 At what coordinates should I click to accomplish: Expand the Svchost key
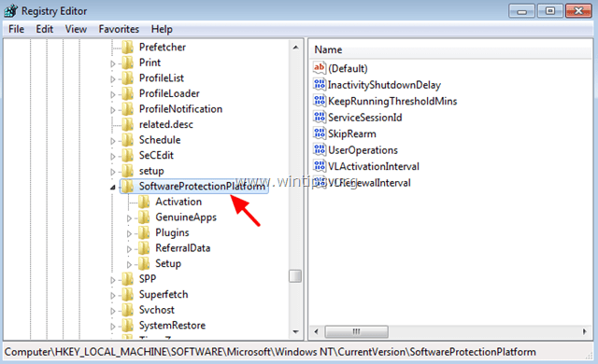(113, 311)
